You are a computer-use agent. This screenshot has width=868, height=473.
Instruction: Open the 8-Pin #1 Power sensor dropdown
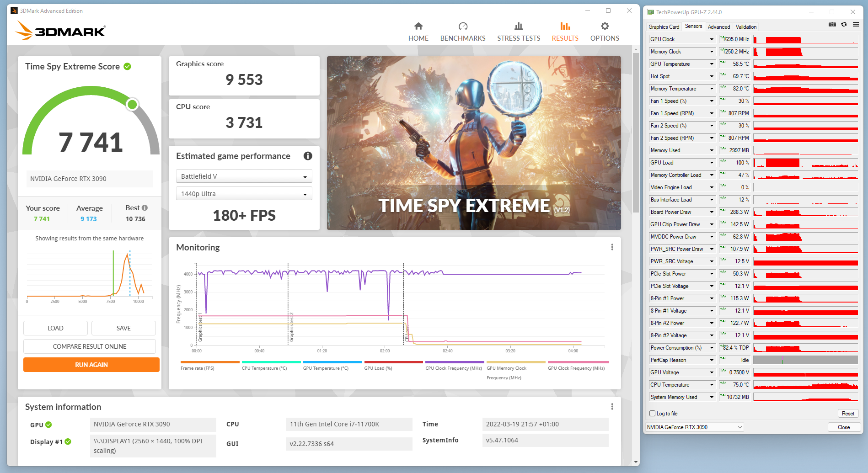coord(712,298)
